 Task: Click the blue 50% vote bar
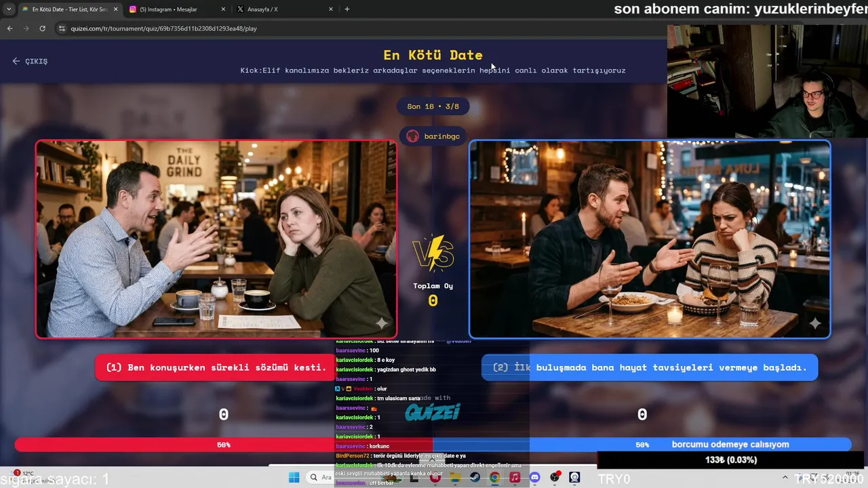pyautogui.click(x=642, y=445)
